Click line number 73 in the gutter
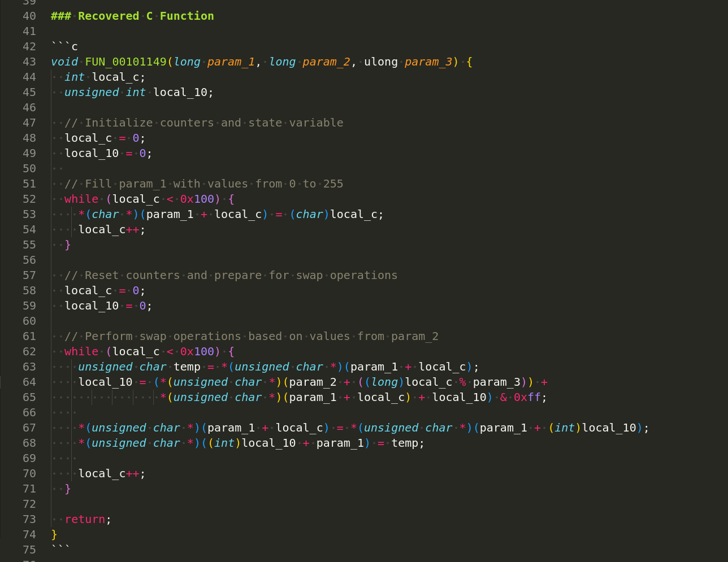728x562 pixels. coord(29,519)
